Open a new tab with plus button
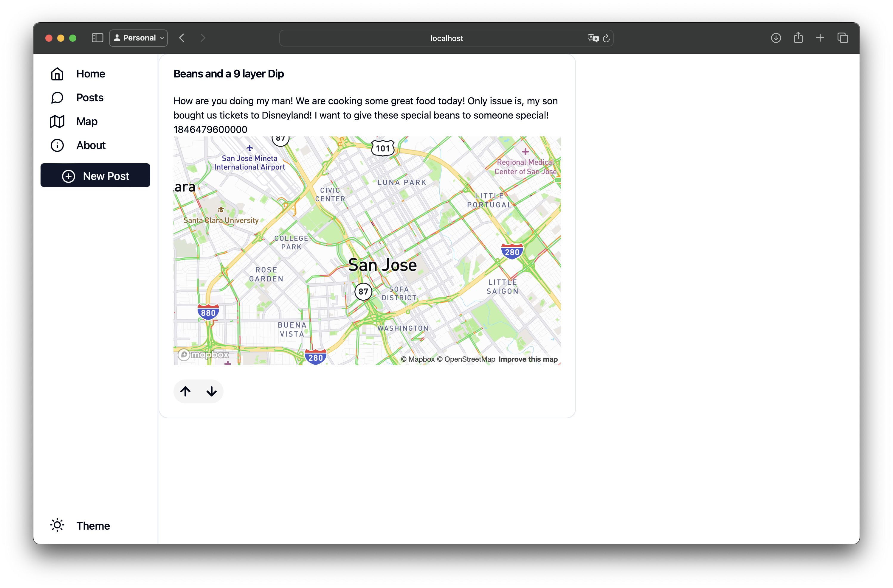The image size is (893, 588). click(820, 38)
